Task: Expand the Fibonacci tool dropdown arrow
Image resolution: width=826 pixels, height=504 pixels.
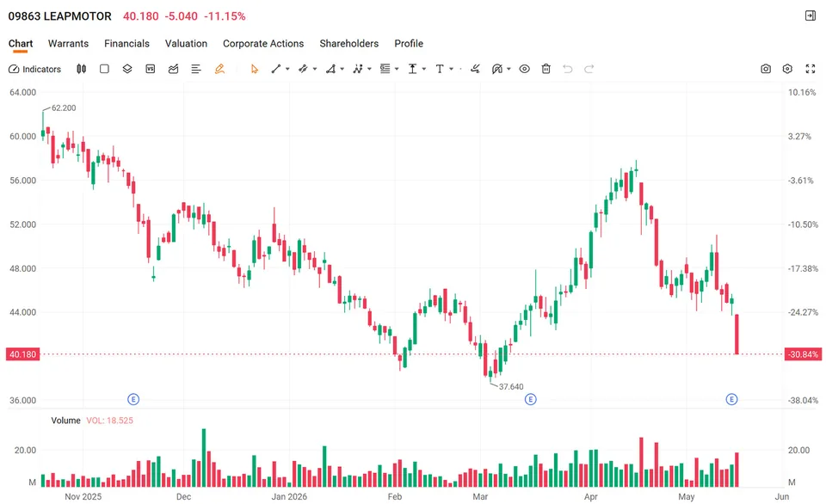Action: click(x=397, y=69)
